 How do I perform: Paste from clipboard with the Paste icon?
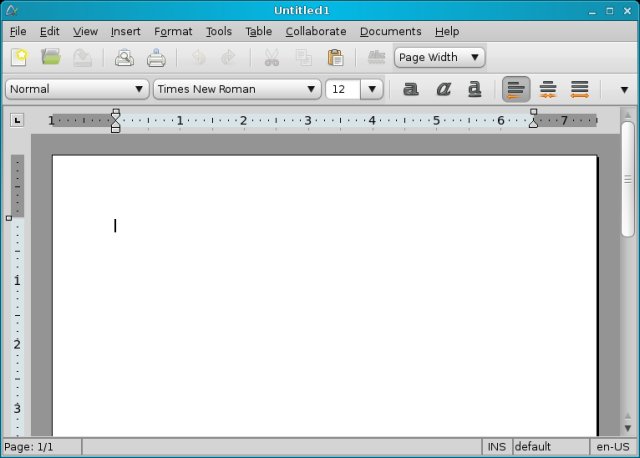(336, 57)
